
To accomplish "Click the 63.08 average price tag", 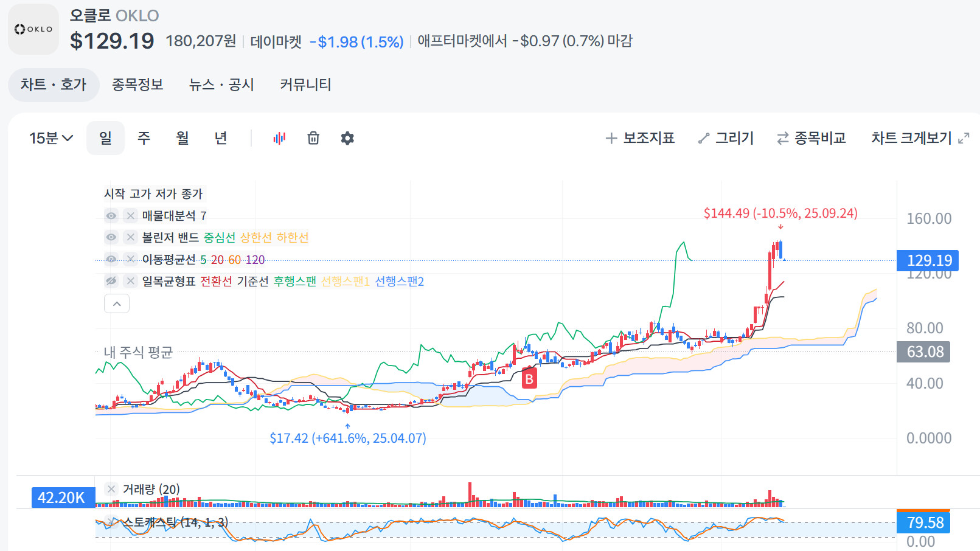I will (x=924, y=352).
